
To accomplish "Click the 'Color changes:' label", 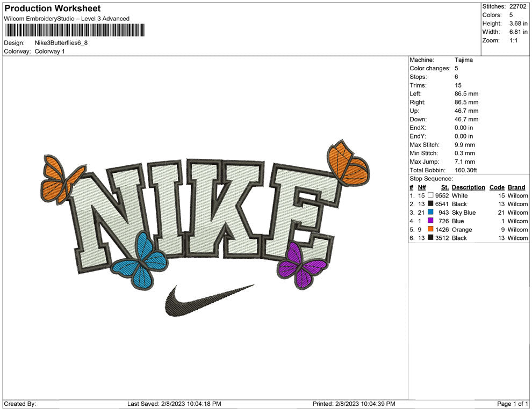I will tap(430, 68).
